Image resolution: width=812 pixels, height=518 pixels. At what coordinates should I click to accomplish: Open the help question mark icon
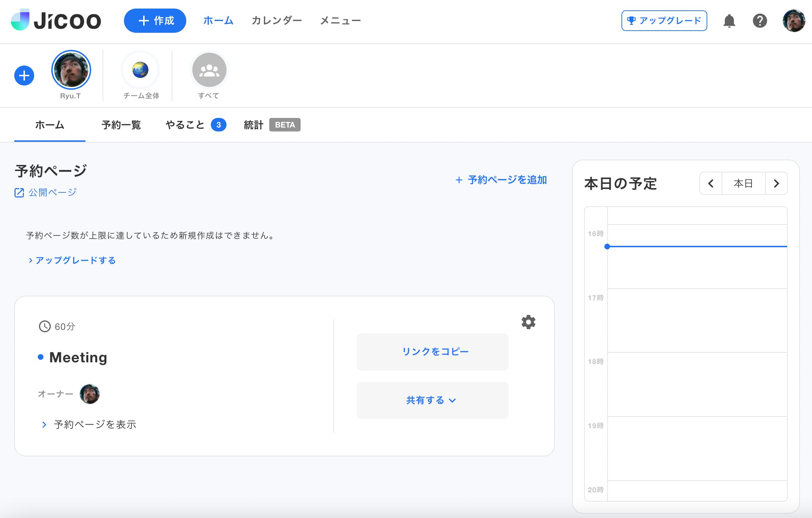click(760, 21)
